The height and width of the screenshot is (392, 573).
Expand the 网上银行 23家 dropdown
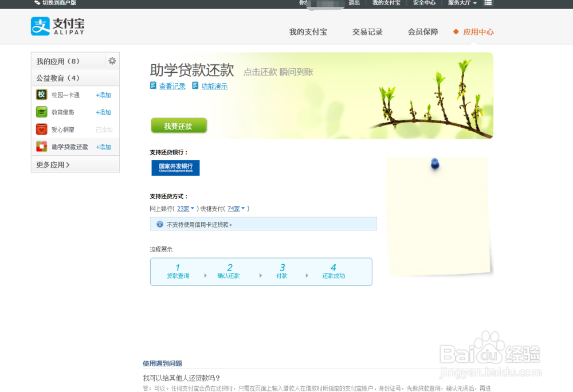pyautogui.click(x=184, y=209)
